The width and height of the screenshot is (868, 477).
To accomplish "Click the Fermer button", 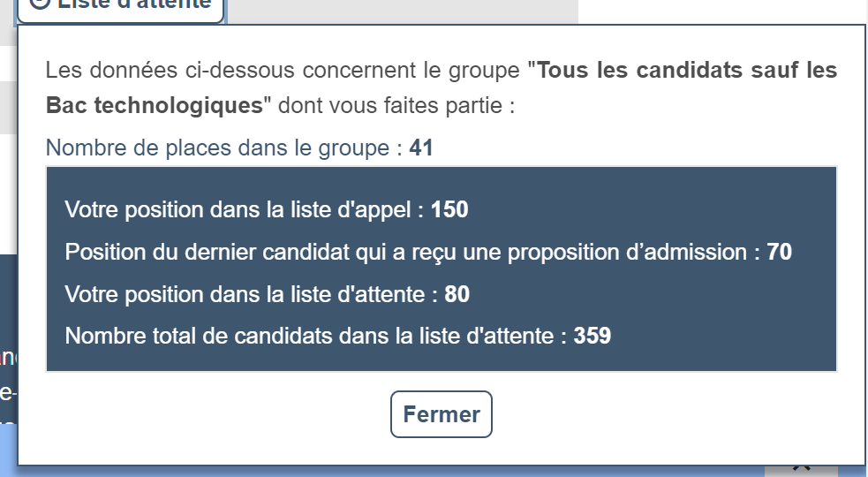I will (441, 414).
